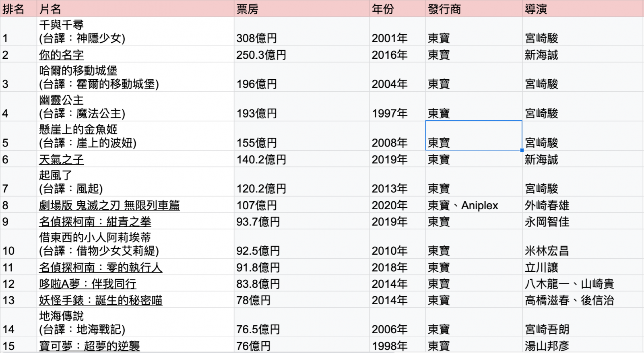Select the 155億円 box office cell
The image size is (644, 353).
(302, 136)
